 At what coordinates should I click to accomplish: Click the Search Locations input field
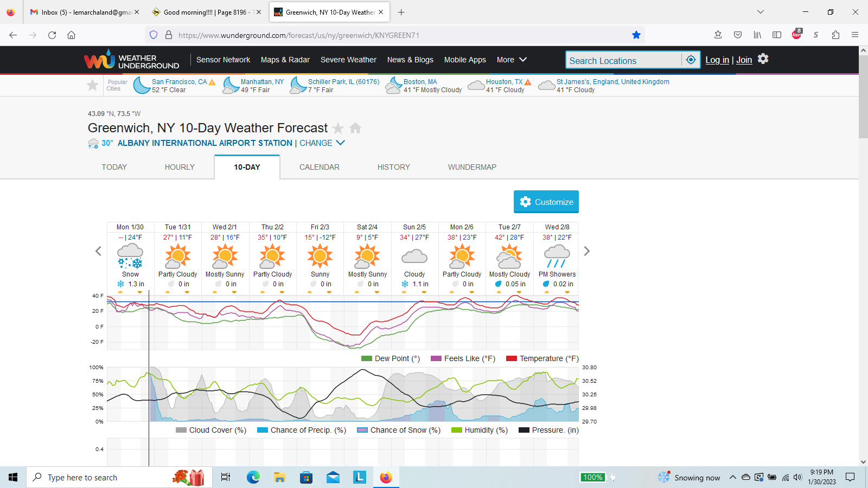623,60
